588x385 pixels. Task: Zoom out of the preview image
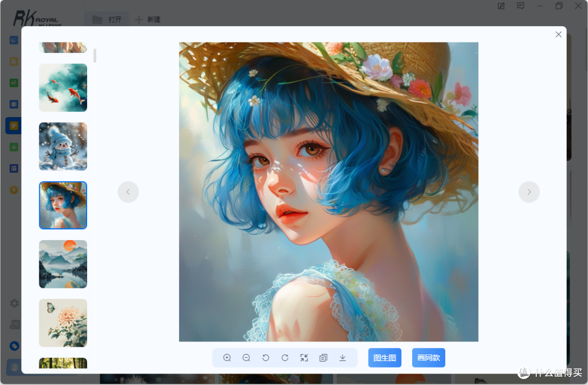coord(247,358)
